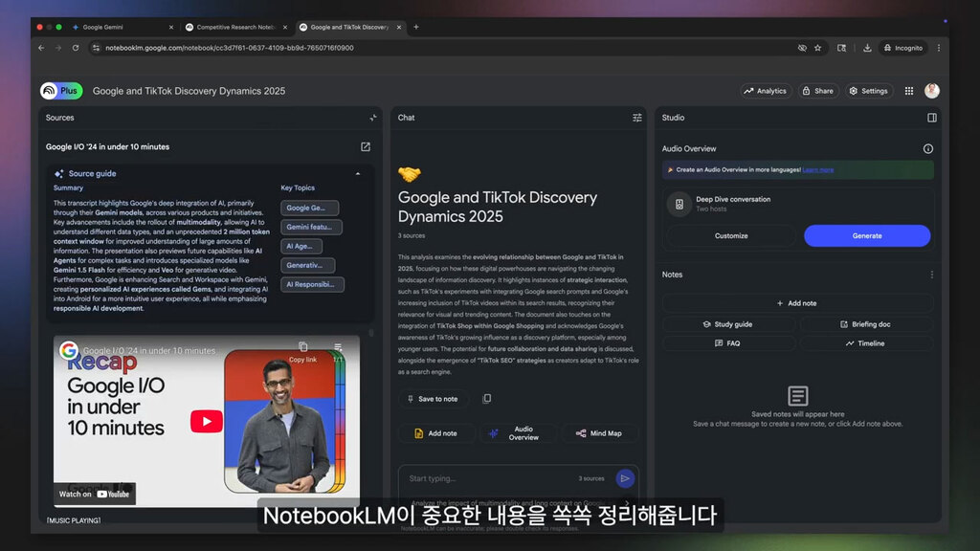
Task: Reload the current page
Action: click(76, 48)
